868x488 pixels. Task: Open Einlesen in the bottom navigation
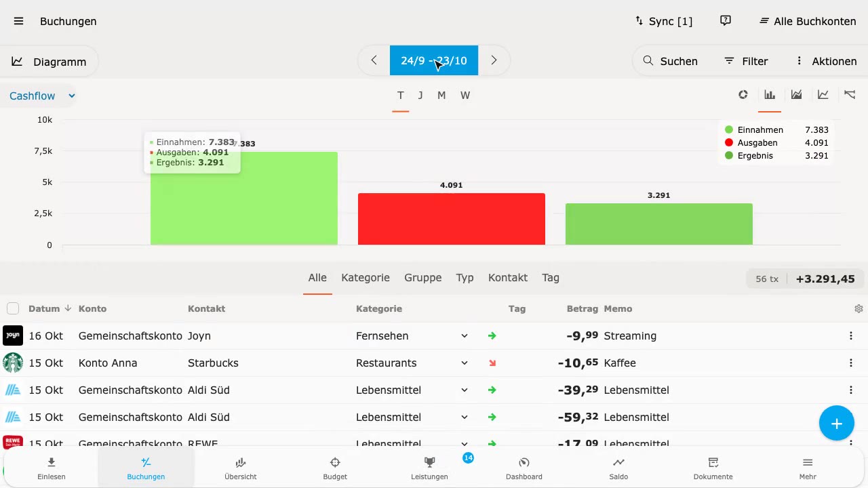pyautogui.click(x=52, y=468)
